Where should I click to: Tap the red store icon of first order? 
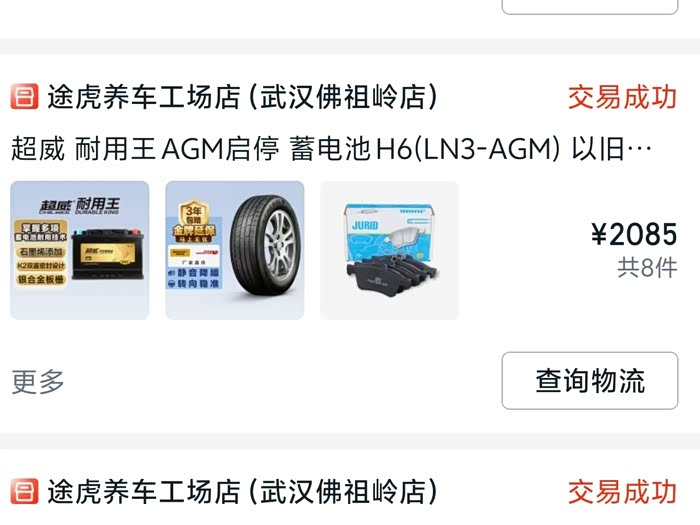pyautogui.click(x=25, y=96)
